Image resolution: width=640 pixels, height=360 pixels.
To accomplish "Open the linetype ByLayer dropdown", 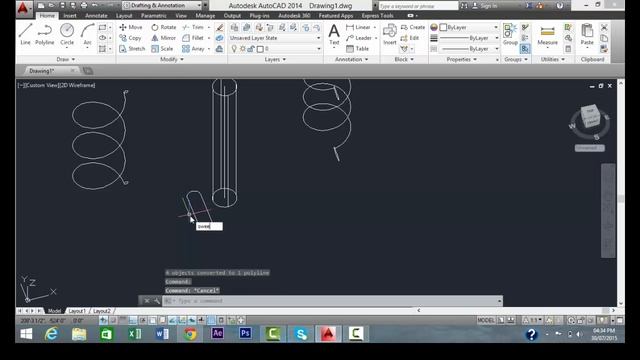I will (469, 49).
